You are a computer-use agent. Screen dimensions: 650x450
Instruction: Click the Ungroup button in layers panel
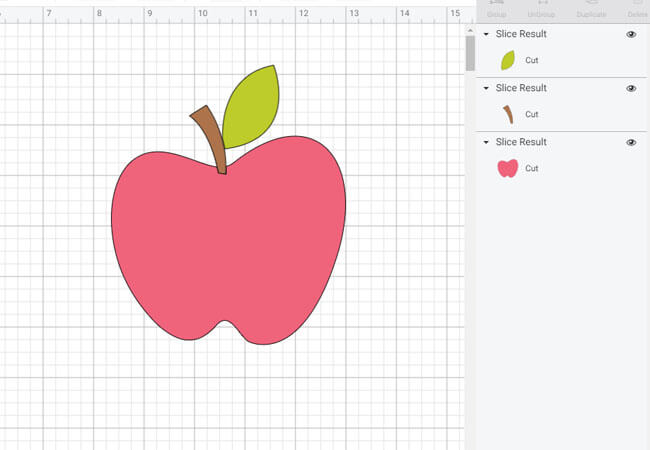click(541, 10)
